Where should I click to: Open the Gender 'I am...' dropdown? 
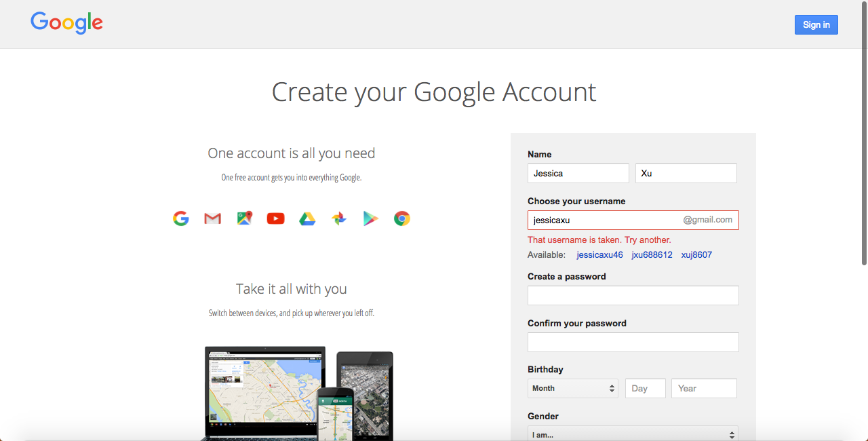[633, 434]
